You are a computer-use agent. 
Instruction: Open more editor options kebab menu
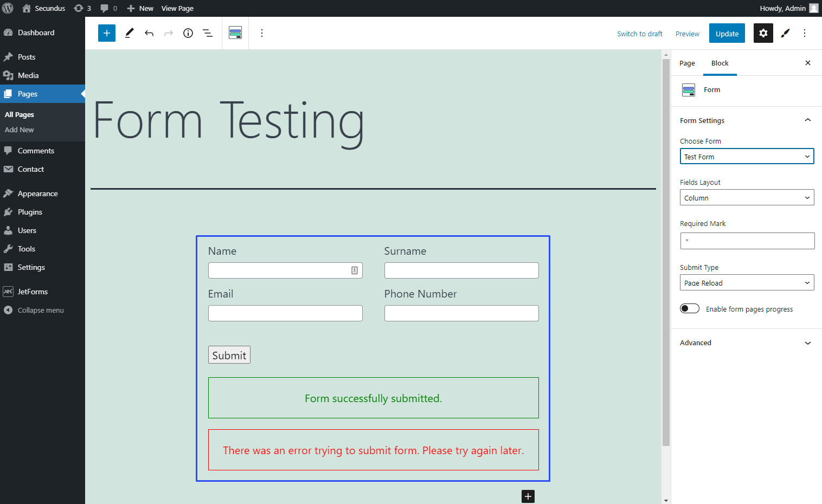tap(805, 33)
